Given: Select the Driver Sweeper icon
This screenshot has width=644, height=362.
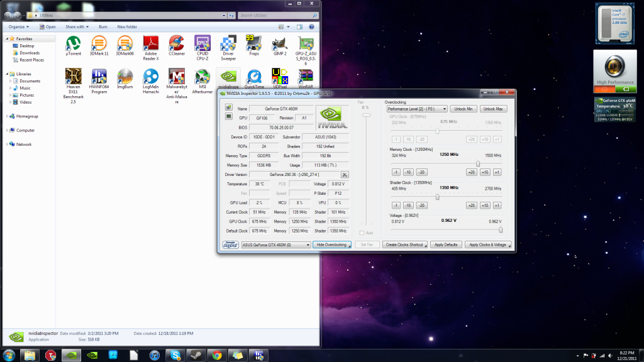Looking at the screenshot, I should pyautogui.click(x=228, y=48).
